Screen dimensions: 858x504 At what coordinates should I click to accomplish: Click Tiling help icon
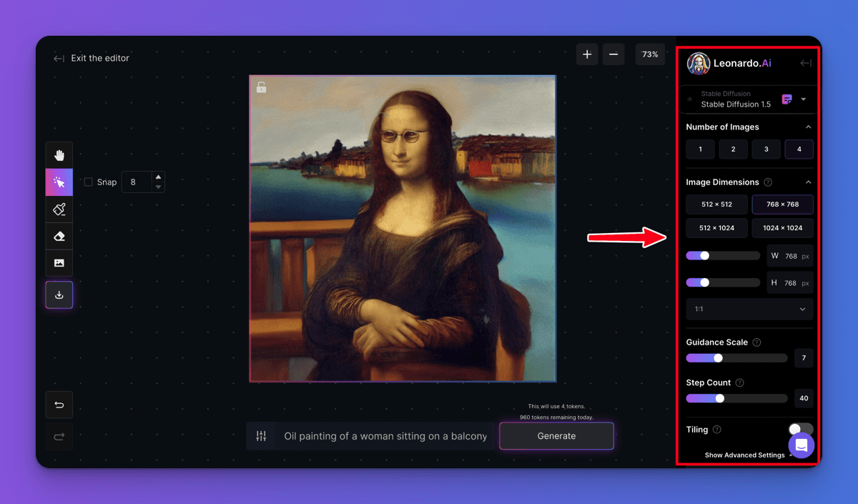(716, 430)
